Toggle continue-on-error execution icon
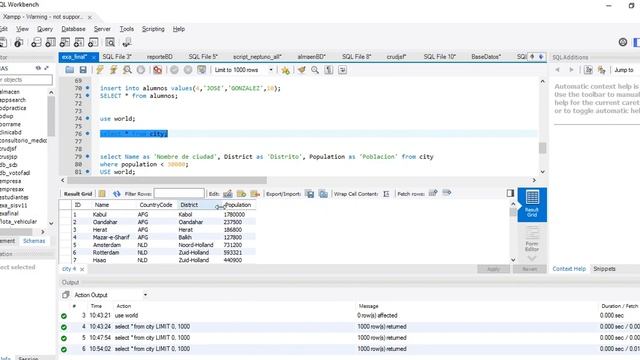The image size is (640, 360). [157, 70]
